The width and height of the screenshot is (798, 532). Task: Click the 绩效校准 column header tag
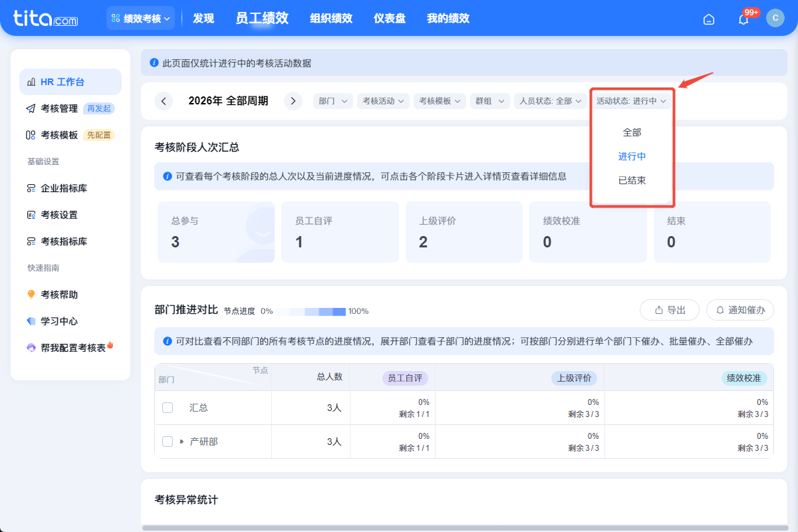pos(744,378)
